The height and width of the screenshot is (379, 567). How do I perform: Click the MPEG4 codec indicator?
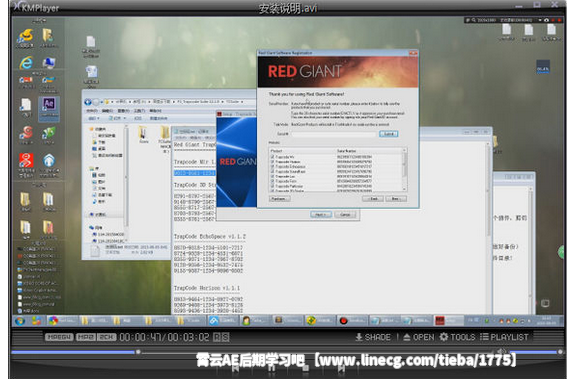click(x=59, y=337)
